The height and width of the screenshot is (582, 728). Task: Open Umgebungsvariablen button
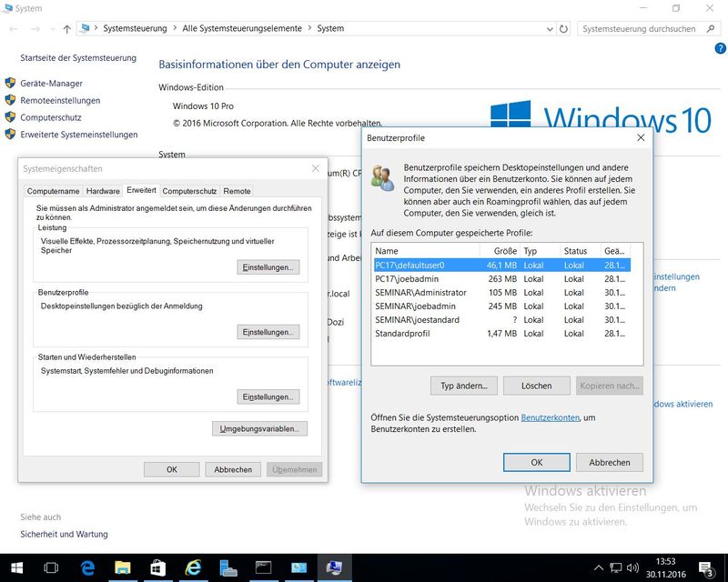click(x=259, y=429)
